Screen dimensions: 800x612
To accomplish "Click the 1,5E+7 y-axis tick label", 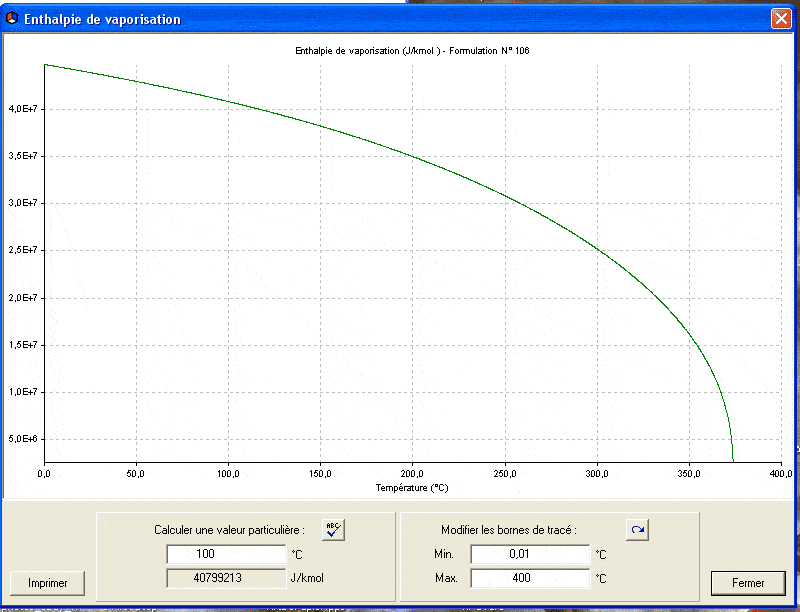I will pyautogui.click(x=23, y=345).
